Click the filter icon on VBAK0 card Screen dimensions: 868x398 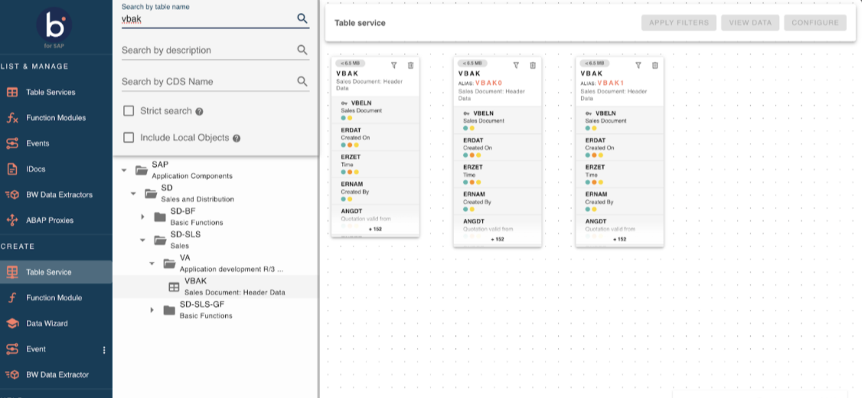(516, 66)
